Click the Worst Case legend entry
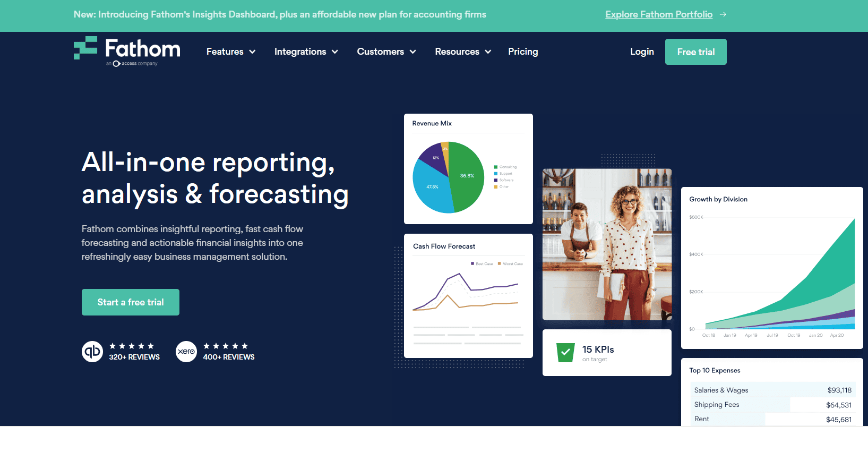The height and width of the screenshot is (469, 868). coord(510,264)
